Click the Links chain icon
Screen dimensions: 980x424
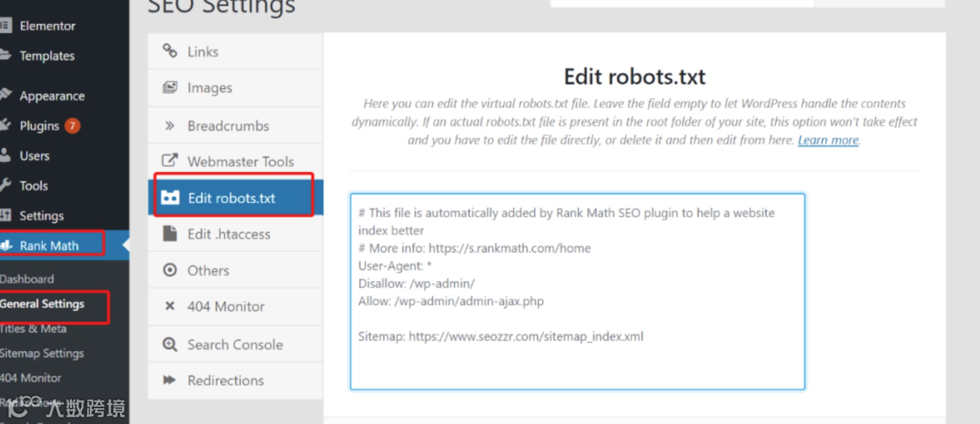[170, 51]
